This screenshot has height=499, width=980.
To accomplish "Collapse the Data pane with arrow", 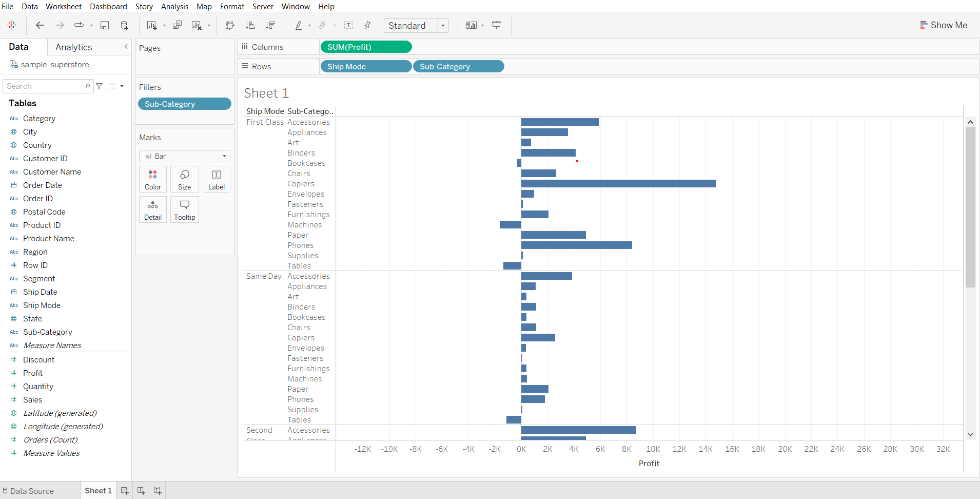I will tap(126, 47).
